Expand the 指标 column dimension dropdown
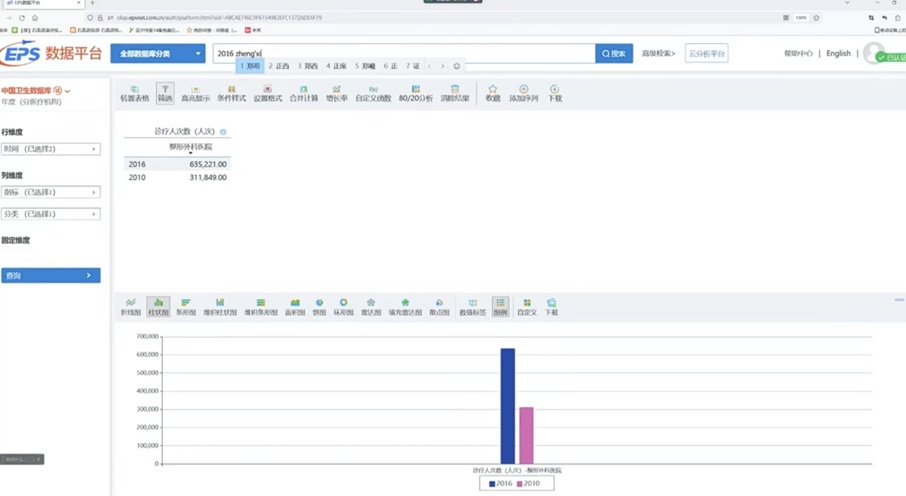Image resolution: width=906 pixels, height=496 pixels. 50,192
